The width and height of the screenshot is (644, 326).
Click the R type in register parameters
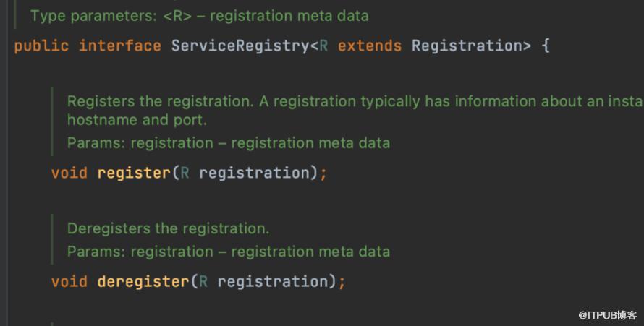click(185, 173)
